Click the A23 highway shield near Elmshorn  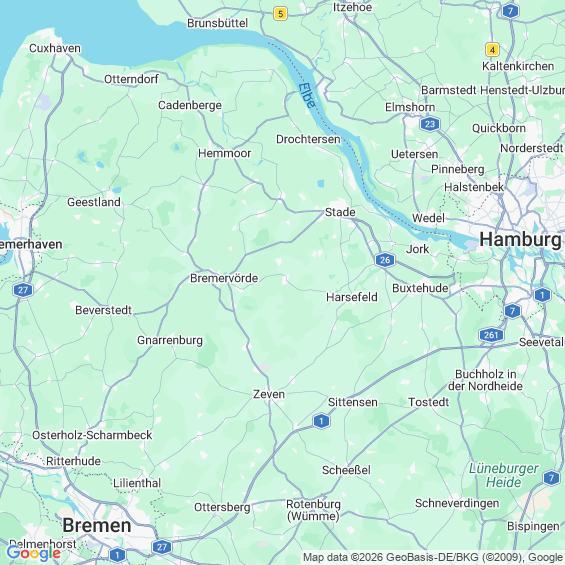(430, 124)
